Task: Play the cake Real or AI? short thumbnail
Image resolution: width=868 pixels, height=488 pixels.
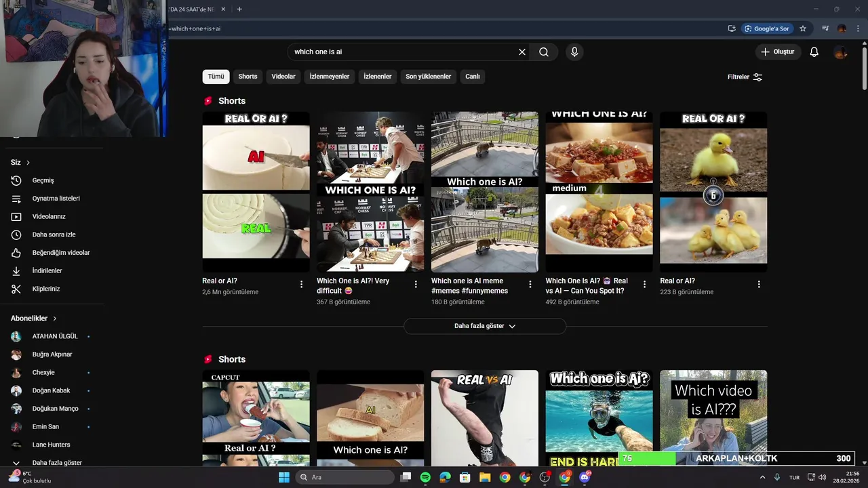Action: point(256,192)
